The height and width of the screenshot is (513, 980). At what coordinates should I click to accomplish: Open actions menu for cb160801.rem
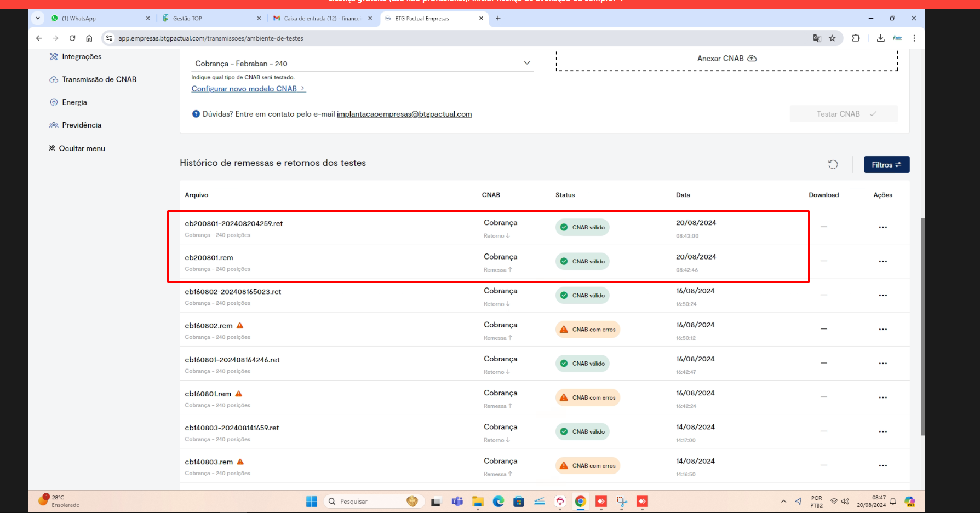click(882, 397)
